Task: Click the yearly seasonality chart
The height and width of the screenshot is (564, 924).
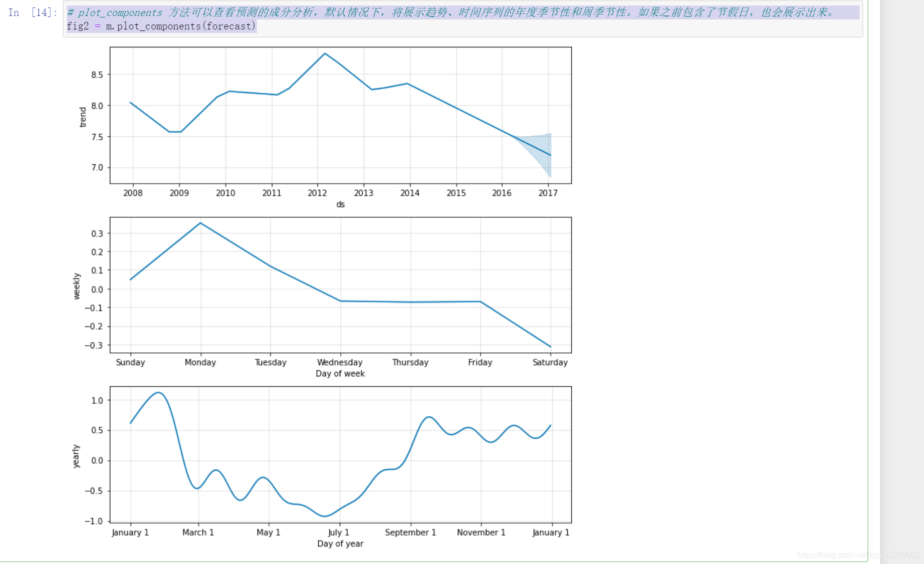Action: coord(340,455)
